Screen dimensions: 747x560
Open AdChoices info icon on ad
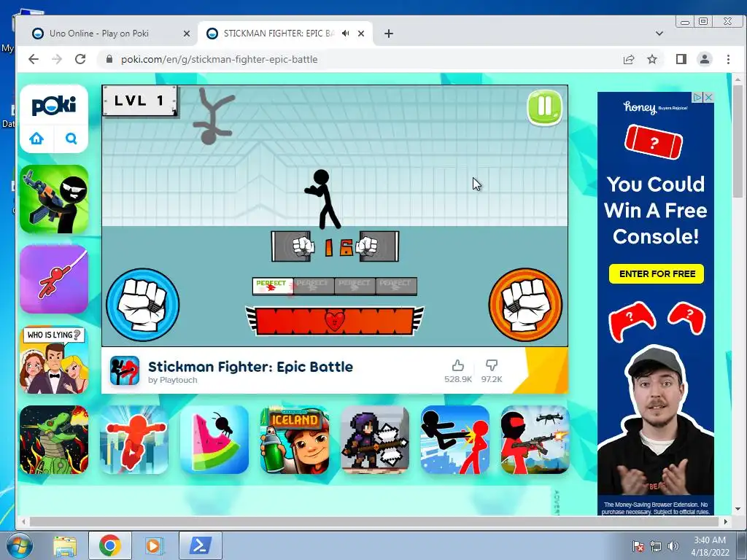698,97
